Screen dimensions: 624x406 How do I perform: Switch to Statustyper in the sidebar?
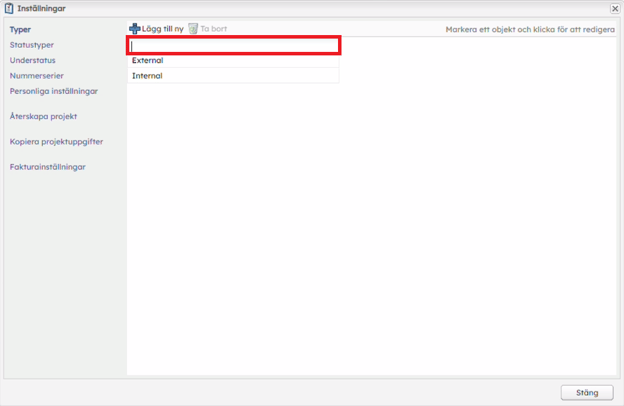[32, 45]
